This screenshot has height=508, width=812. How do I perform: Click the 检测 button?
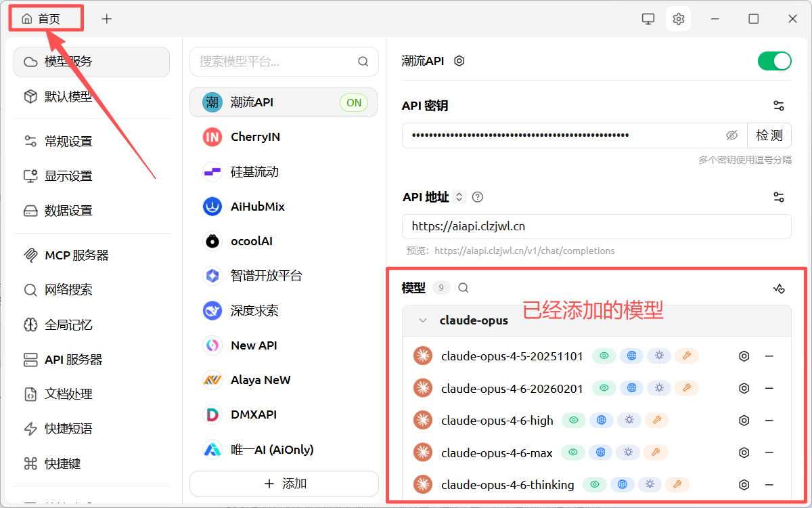coord(769,135)
